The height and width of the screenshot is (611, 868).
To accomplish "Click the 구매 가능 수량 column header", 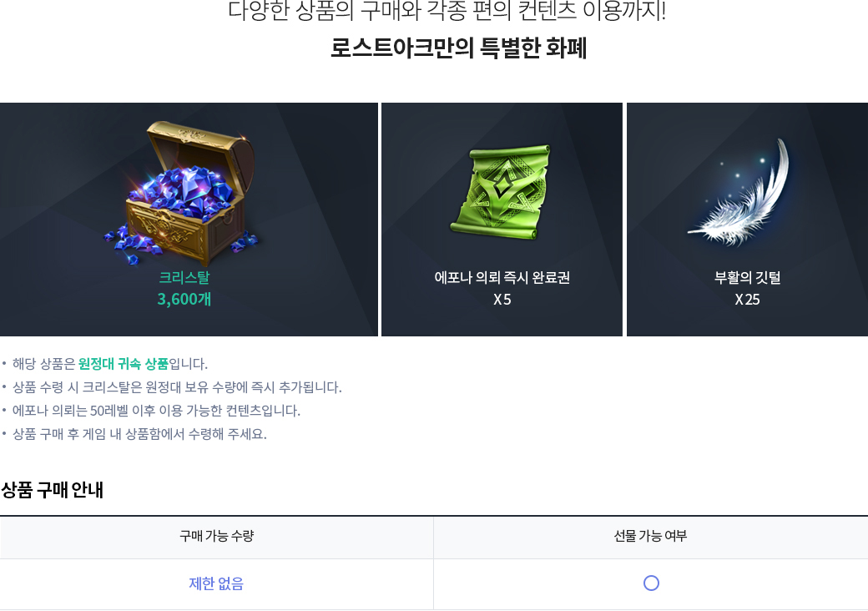I will (x=216, y=536).
